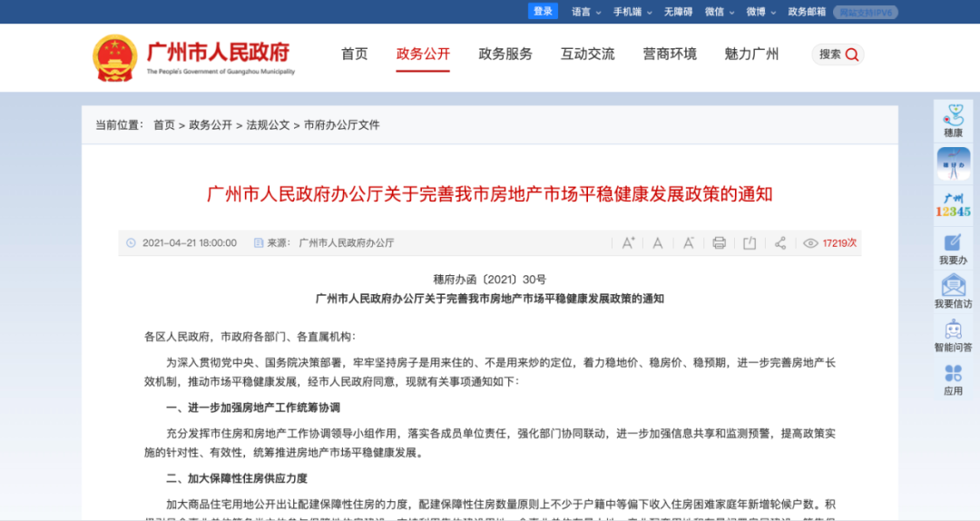
Task: Open the 广州 12345 hotline icon
Action: 953,204
